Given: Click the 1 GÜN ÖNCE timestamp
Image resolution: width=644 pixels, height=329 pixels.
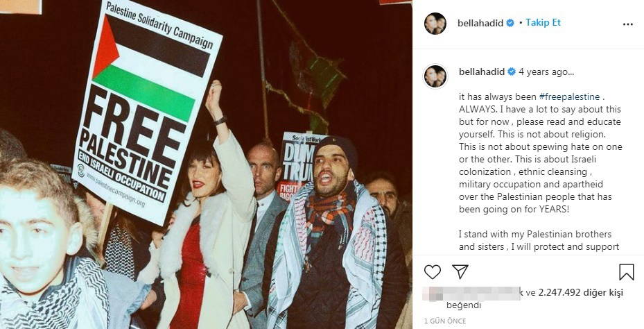Looking at the screenshot, I should point(445,321).
